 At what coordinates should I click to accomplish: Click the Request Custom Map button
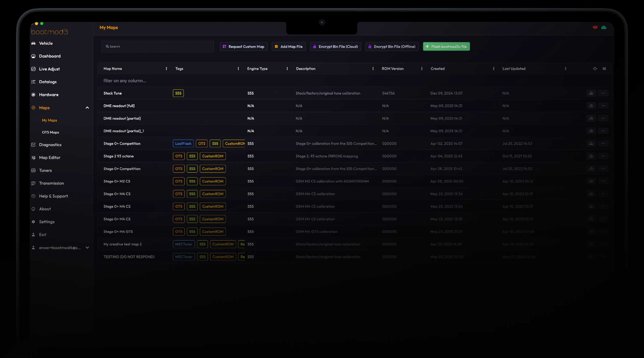[244, 46]
